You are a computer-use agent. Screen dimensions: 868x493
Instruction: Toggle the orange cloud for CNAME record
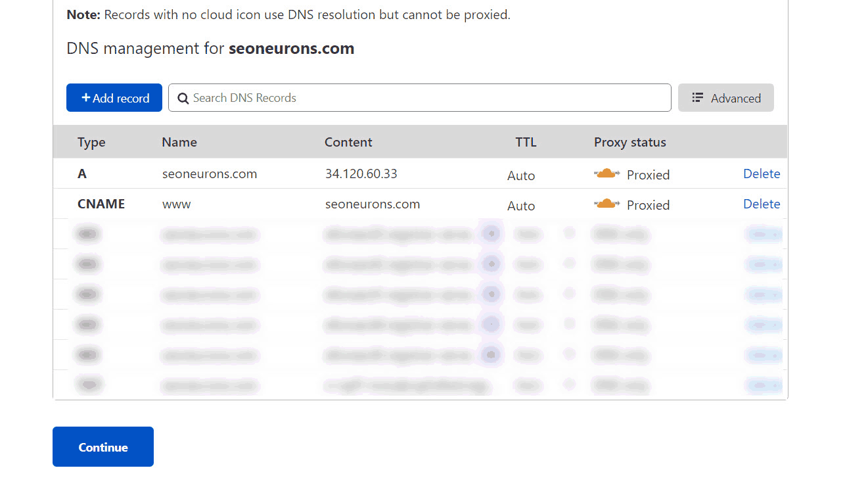pyautogui.click(x=606, y=204)
